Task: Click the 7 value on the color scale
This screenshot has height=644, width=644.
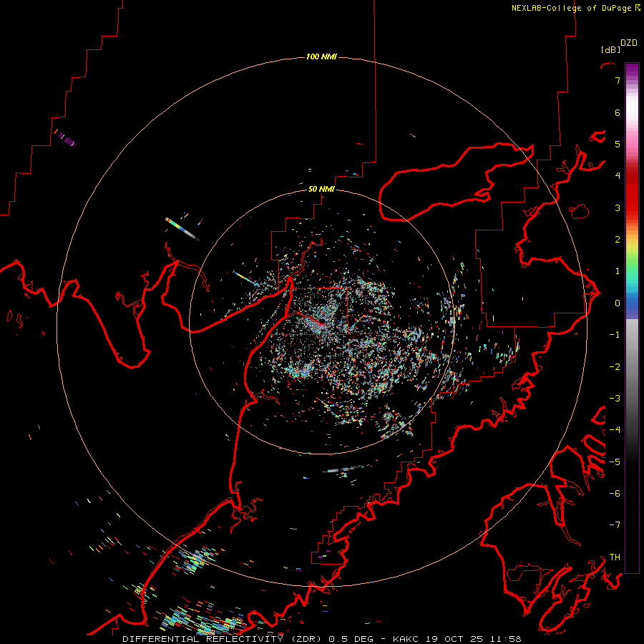Action: (x=618, y=80)
